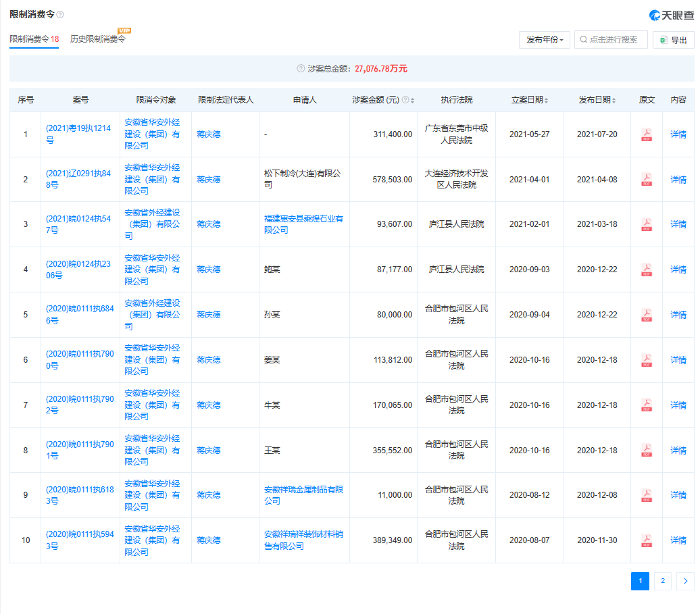Viewport: 700px width, 614px height.
Task: Click help icon in 涉案金额 column header
Action: pos(405,100)
